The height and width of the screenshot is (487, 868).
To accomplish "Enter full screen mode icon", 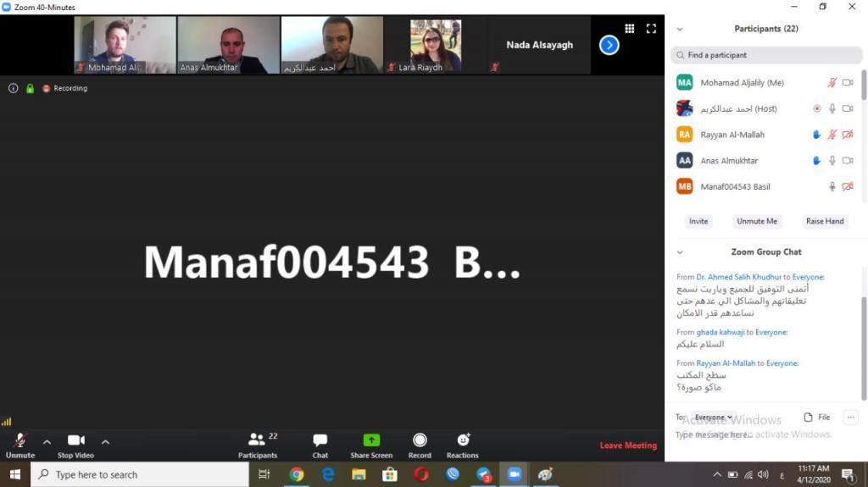I will 651,28.
